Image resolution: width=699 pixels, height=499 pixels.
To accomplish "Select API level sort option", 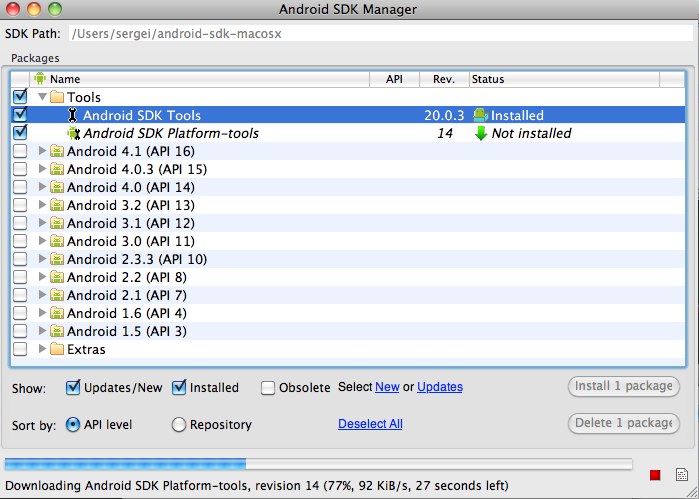I will (x=73, y=425).
